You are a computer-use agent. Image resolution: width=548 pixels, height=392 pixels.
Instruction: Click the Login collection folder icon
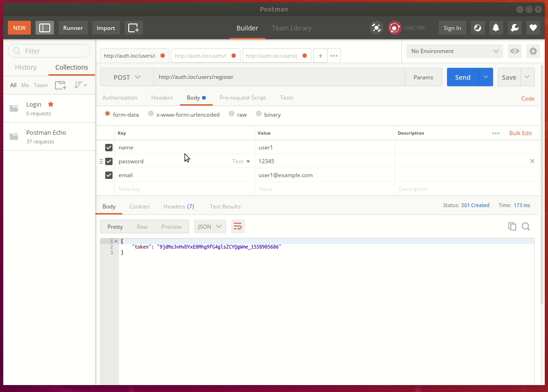click(14, 109)
